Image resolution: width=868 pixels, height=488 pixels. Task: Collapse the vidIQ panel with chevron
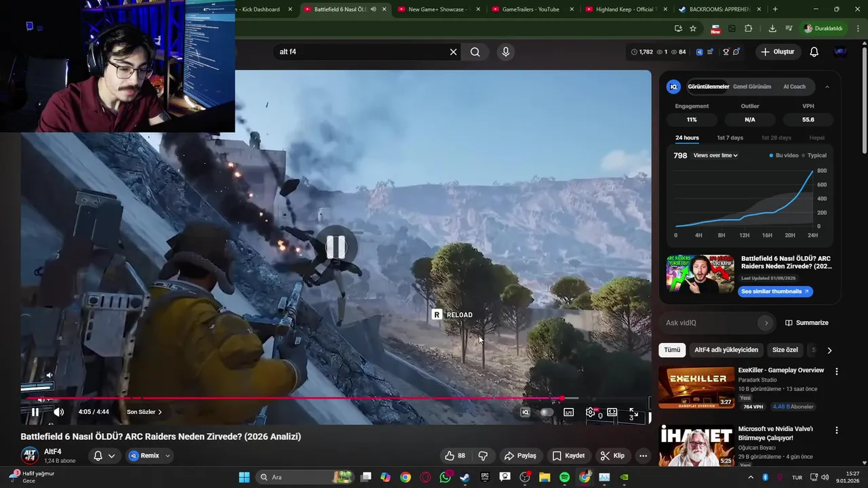827,87
